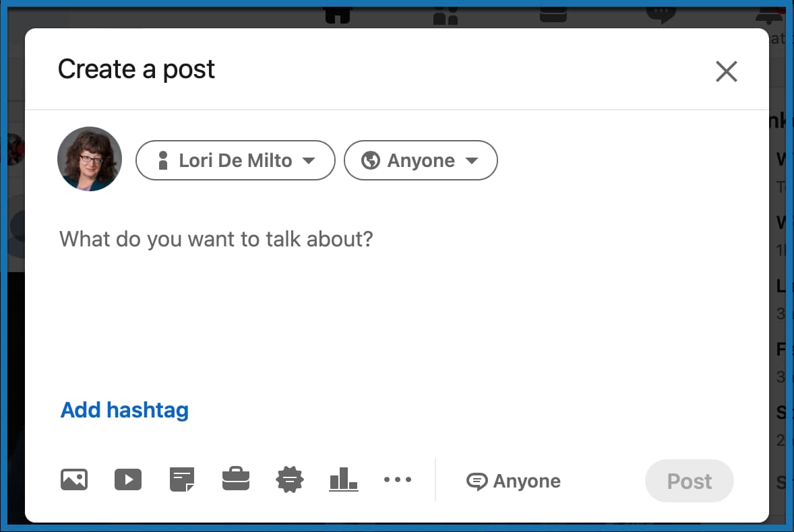Screen dimensions: 794x532
Task: Create a poll for the post
Action: point(343,479)
